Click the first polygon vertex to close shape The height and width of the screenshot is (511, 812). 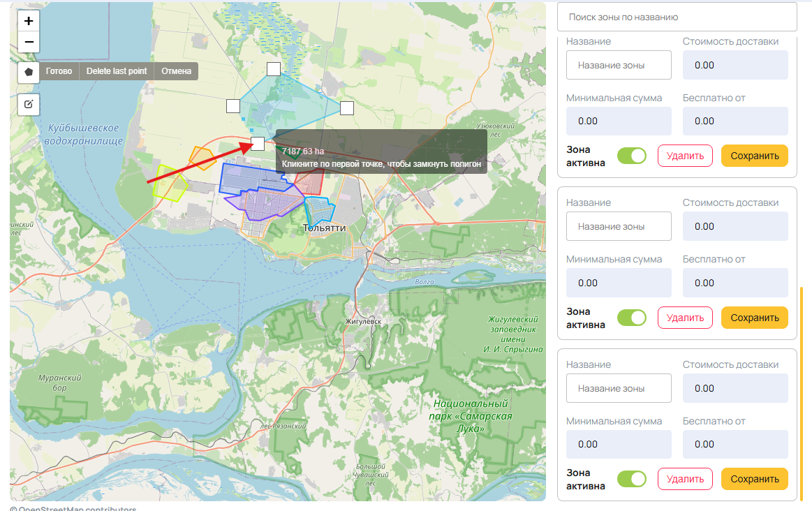pos(258,143)
